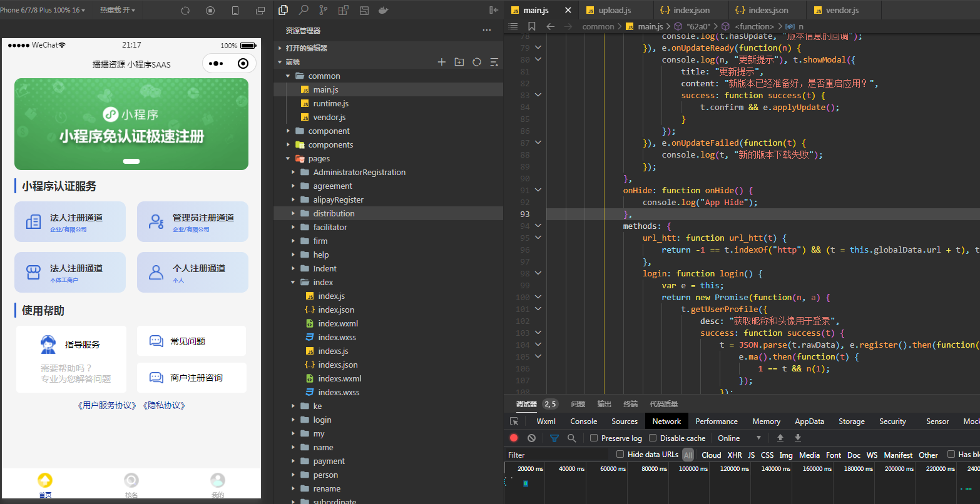Click the red record network log button

pos(514,438)
